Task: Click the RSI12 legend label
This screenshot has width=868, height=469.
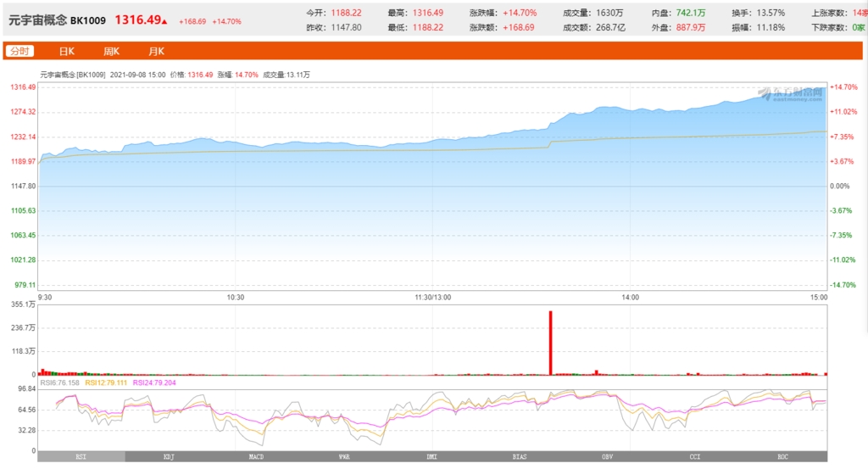Action: (107, 383)
